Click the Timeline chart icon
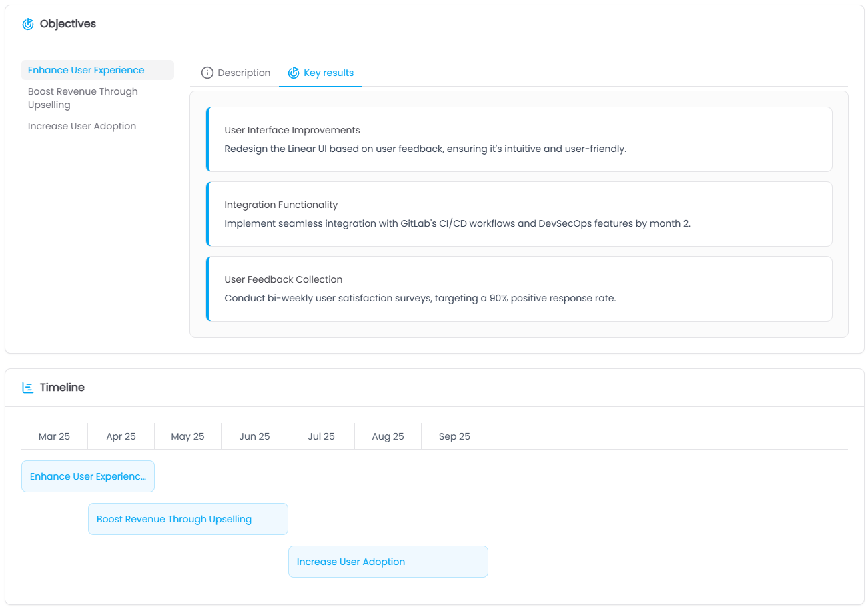Viewport: 868px width, 607px height. [28, 388]
